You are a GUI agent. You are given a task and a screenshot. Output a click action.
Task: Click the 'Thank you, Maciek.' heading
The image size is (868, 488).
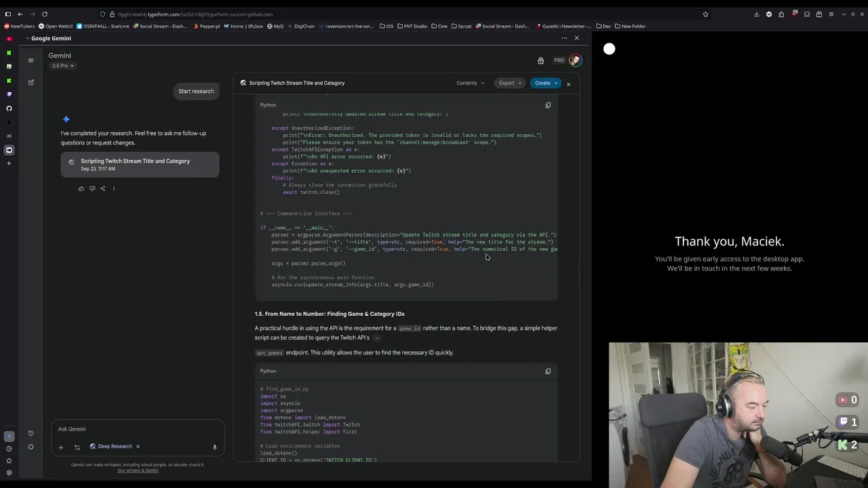click(729, 241)
